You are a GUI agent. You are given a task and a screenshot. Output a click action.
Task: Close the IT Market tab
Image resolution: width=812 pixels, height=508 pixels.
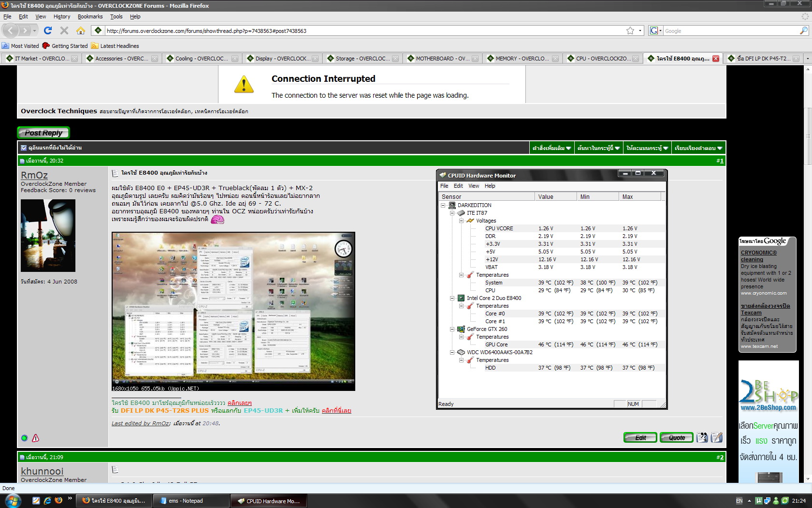tap(74, 59)
